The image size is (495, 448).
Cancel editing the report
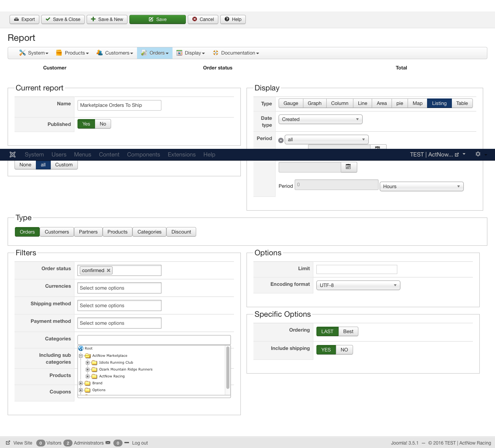203,19
